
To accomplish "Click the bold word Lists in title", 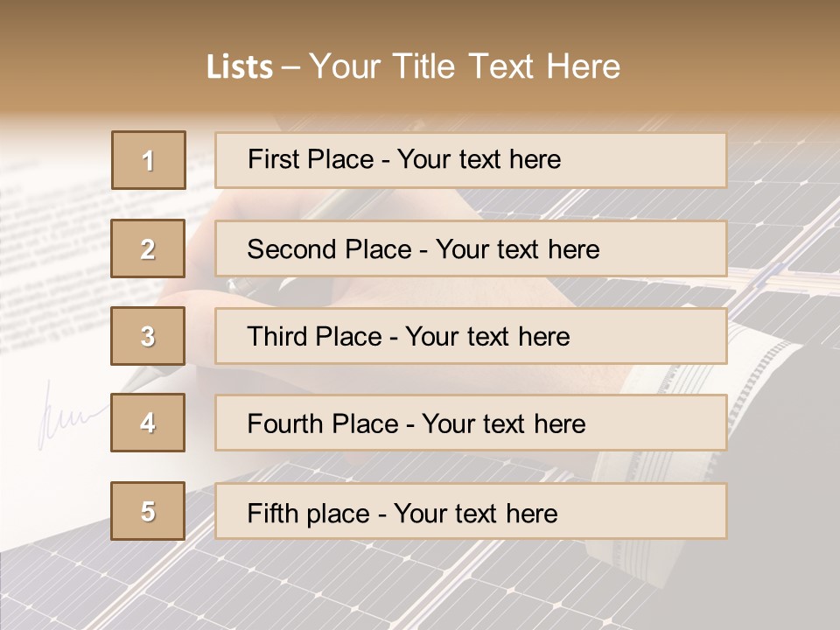I will [239, 67].
